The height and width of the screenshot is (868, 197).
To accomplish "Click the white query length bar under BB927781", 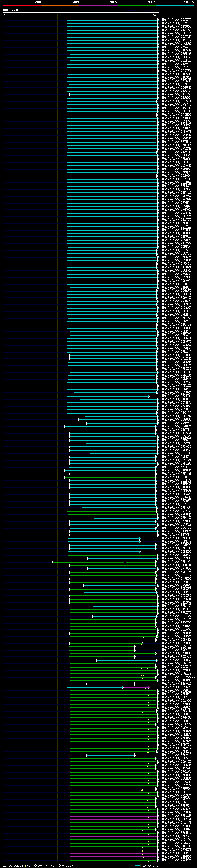I will (x=81, y=13).
